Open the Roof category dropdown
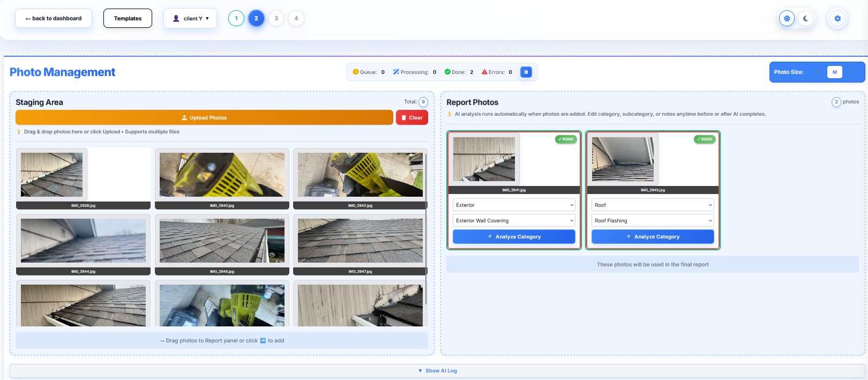The width and height of the screenshot is (868, 380). [x=653, y=205]
